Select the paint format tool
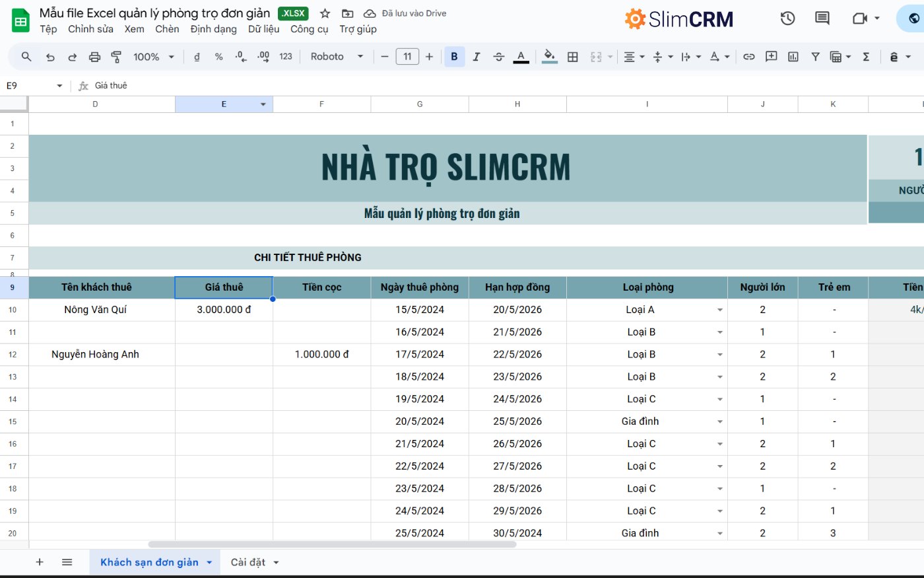Screen dimensions: 924x578 (116, 57)
